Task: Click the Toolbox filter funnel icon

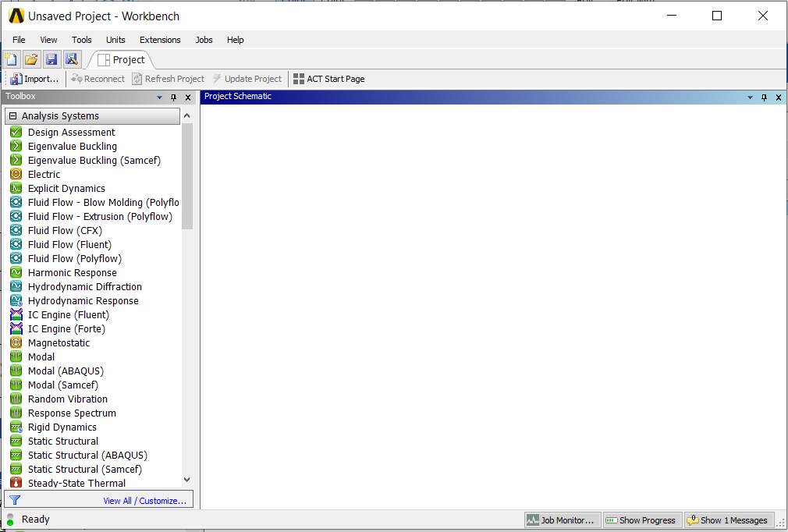Action: pos(15,500)
